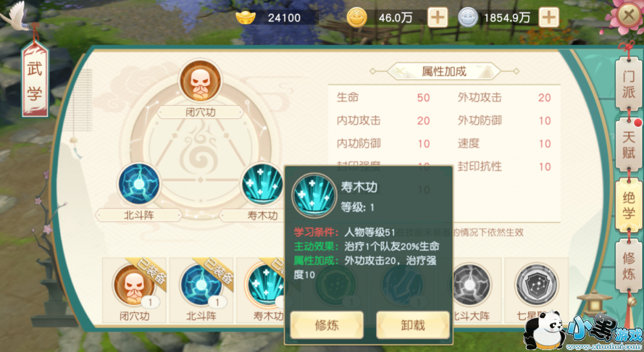The height and width of the screenshot is (352, 644).
Task: Switch to the 绝学 tab
Action: tap(628, 205)
